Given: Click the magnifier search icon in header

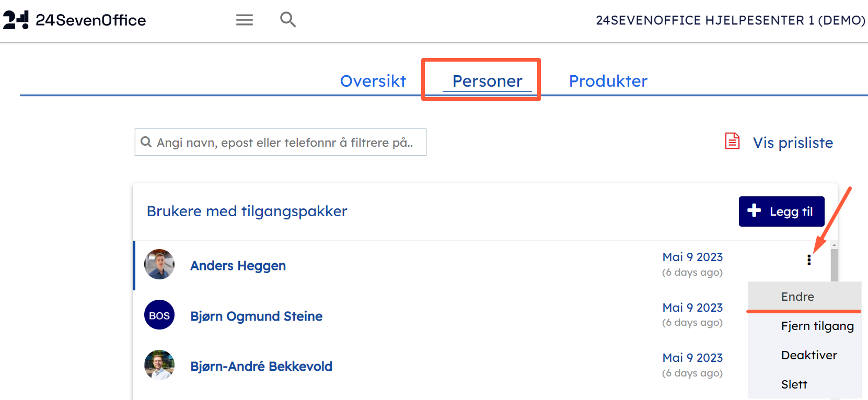Looking at the screenshot, I should (x=288, y=20).
